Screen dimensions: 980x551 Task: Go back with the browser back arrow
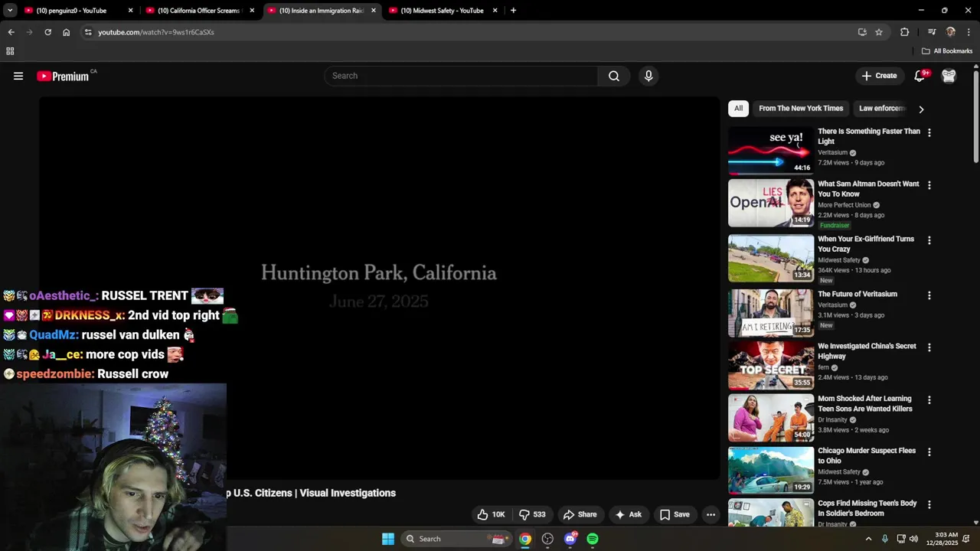point(11,32)
